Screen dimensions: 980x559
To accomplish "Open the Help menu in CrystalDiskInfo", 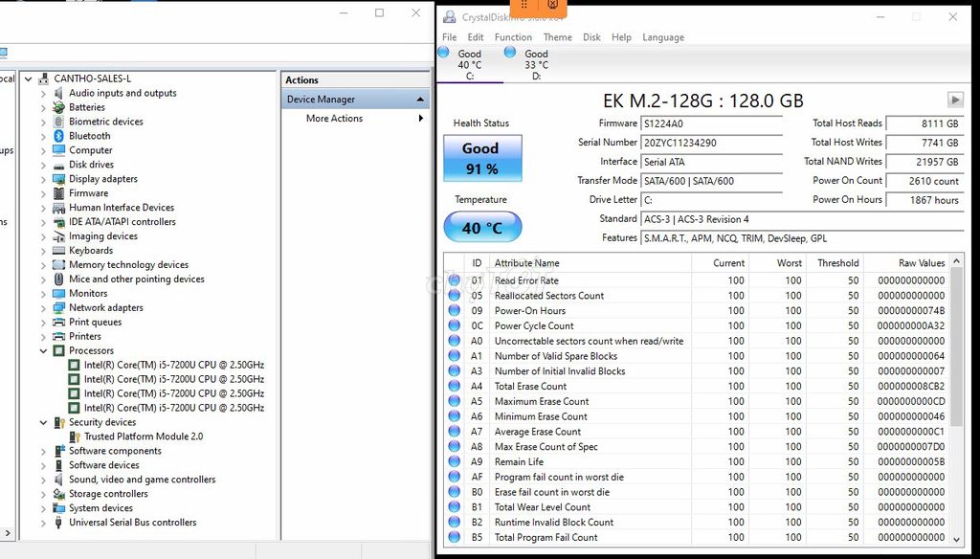I will pyautogui.click(x=621, y=37).
